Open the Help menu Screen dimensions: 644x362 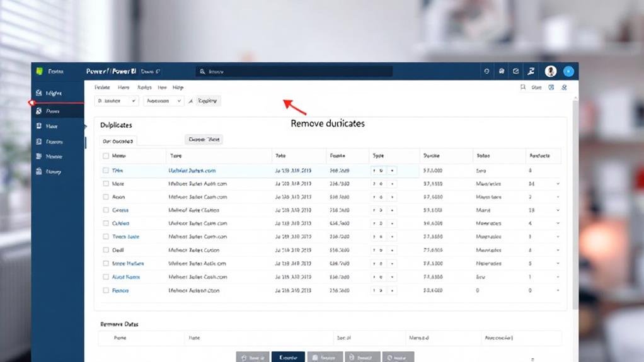178,88
